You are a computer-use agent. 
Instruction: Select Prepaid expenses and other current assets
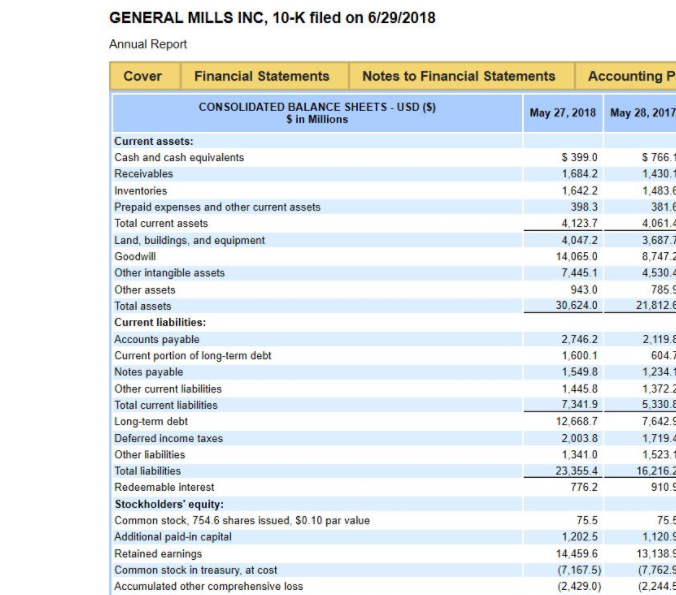(x=217, y=207)
